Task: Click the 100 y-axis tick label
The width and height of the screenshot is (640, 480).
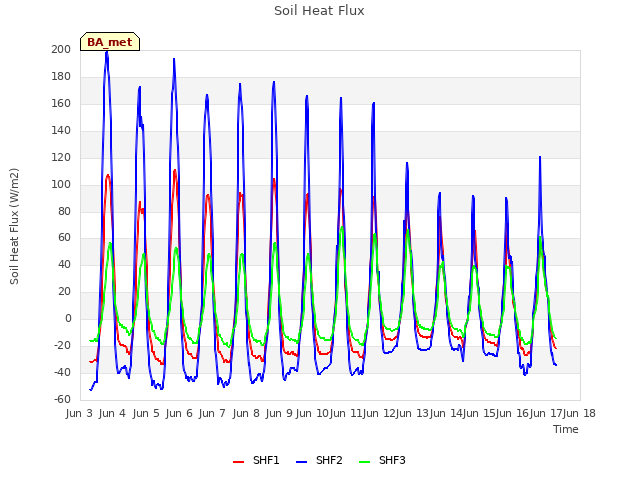Action: (x=61, y=184)
